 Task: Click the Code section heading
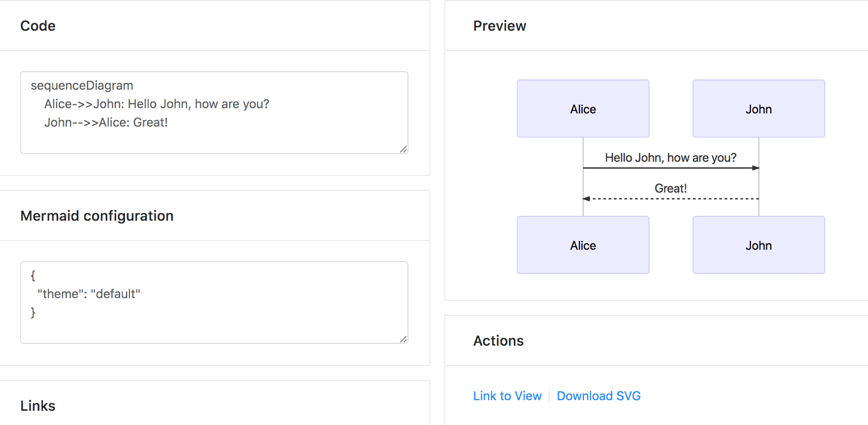click(x=38, y=26)
